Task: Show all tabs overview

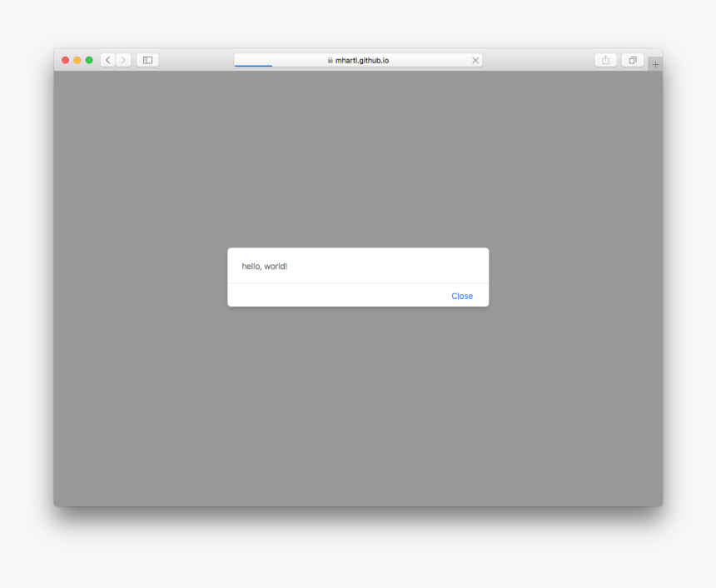Action: click(x=632, y=59)
